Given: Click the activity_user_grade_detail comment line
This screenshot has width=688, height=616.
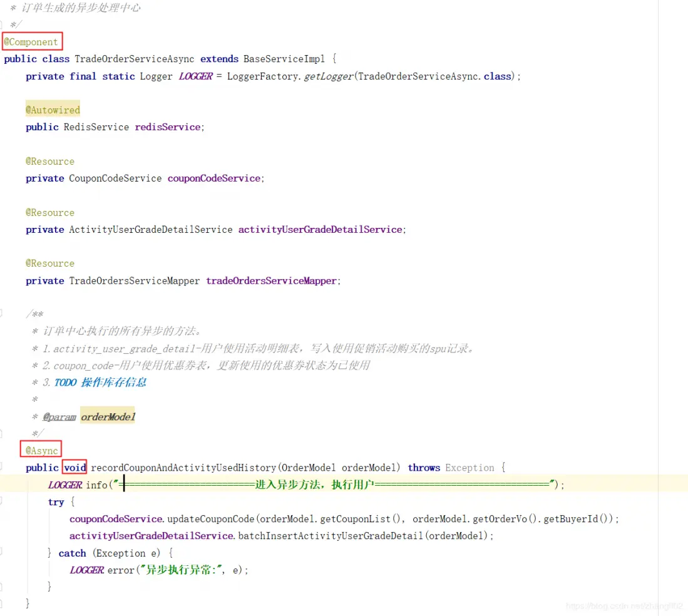Looking at the screenshot, I should [x=258, y=349].
